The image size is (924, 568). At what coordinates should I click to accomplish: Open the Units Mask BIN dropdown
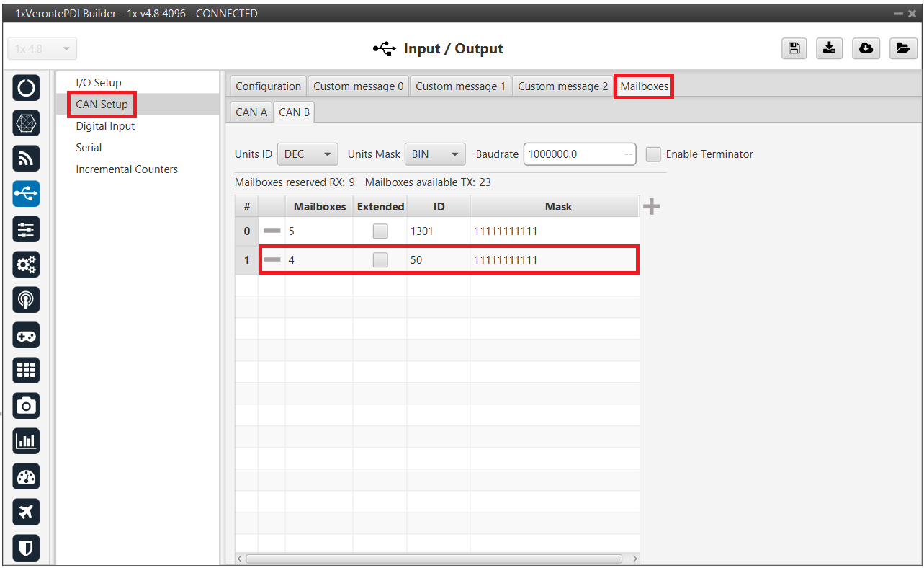[x=435, y=154]
